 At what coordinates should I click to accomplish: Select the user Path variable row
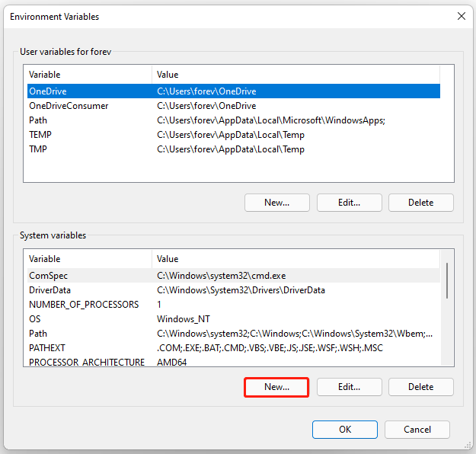coord(234,120)
